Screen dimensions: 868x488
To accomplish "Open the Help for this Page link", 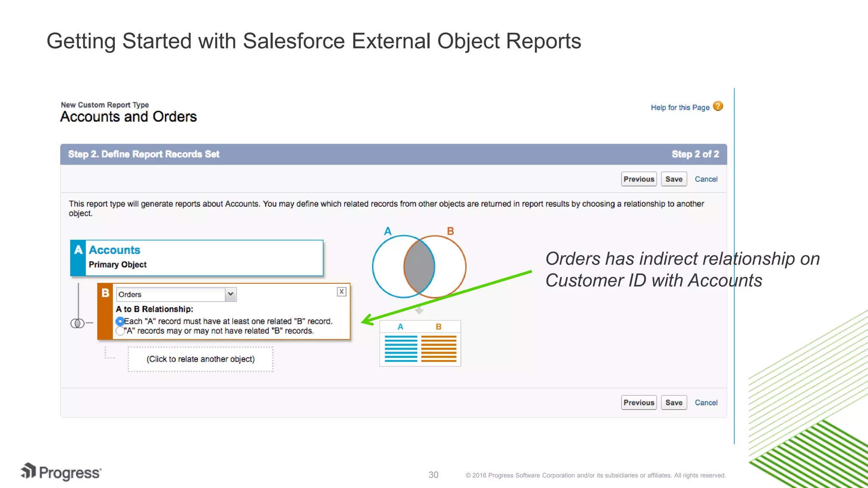I will coord(680,108).
